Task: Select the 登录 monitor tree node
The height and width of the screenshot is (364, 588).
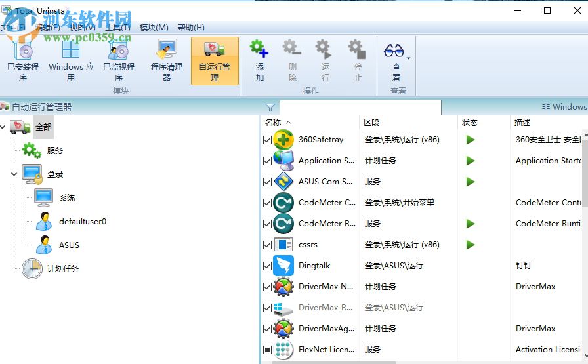Action: pyautogui.click(x=32, y=174)
